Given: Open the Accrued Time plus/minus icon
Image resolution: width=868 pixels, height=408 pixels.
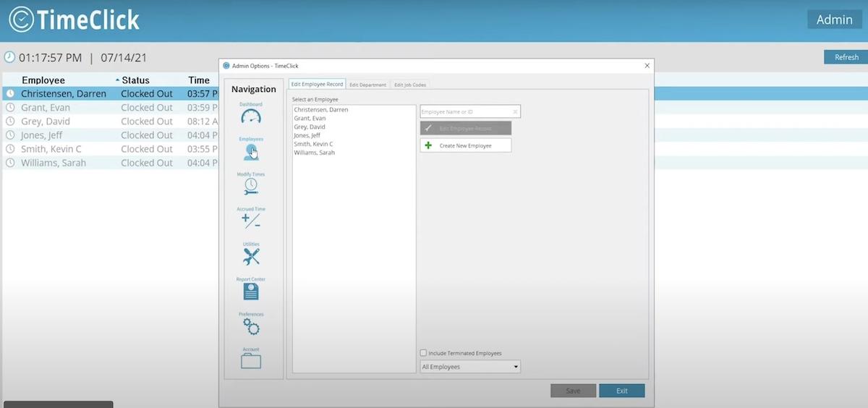Looking at the screenshot, I should tap(250, 221).
